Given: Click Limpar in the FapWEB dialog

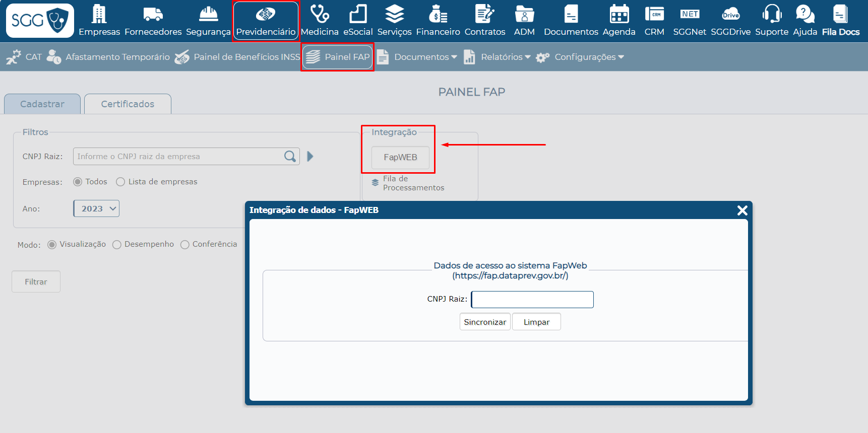Looking at the screenshot, I should pos(536,322).
